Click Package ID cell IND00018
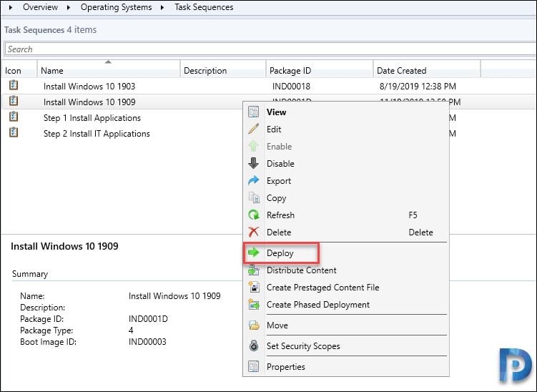The image size is (537, 392). click(291, 86)
